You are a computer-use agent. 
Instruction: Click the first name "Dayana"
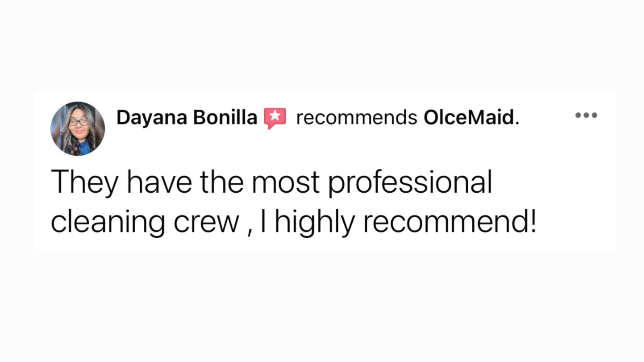pos(152,118)
